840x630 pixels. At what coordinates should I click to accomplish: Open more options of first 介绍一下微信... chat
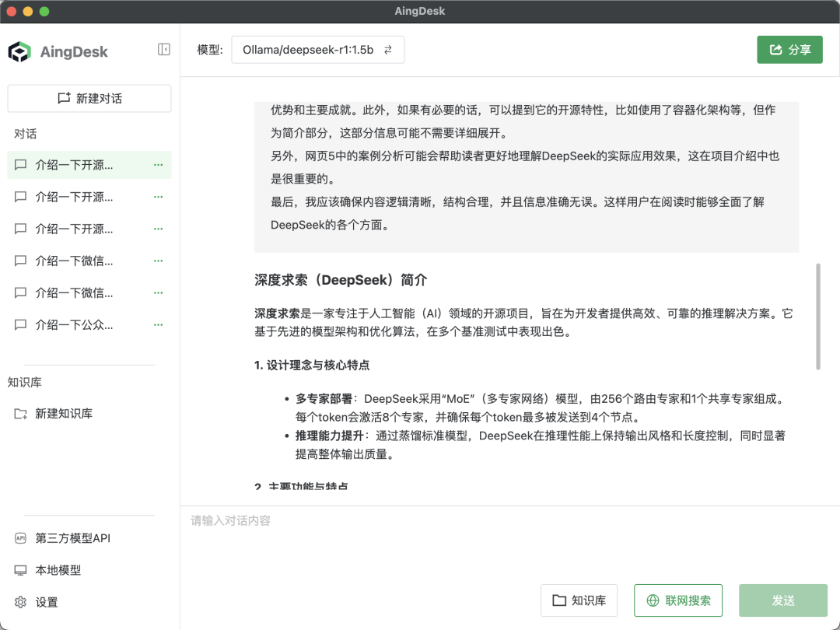[x=158, y=261]
